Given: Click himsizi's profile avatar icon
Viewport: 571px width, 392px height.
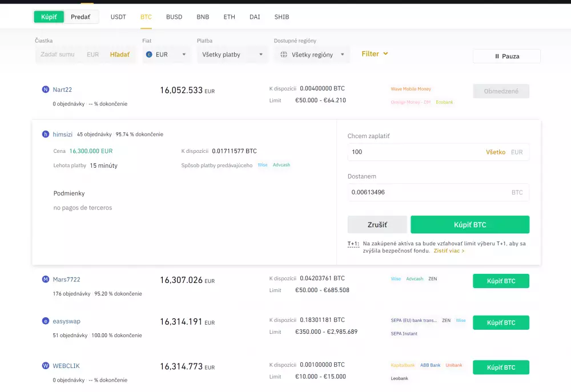Looking at the screenshot, I should [x=46, y=134].
